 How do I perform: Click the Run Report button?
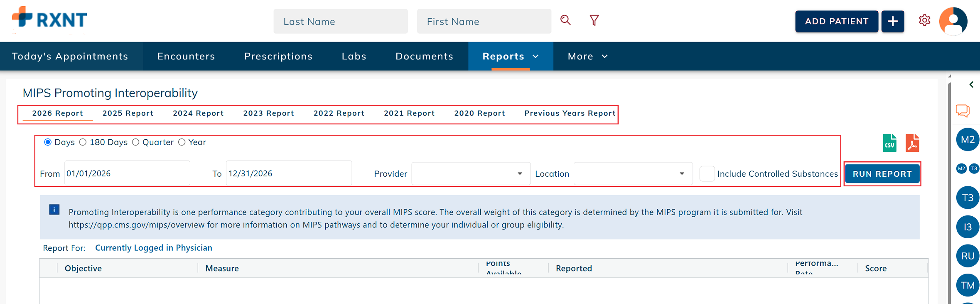882,174
